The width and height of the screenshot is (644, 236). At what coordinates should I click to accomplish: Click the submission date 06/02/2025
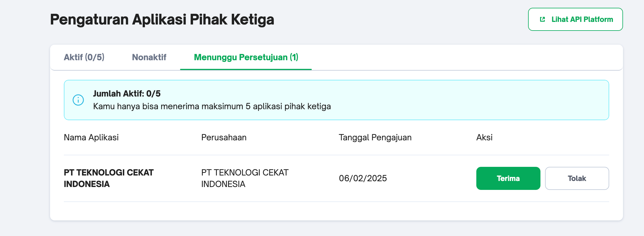point(363,178)
